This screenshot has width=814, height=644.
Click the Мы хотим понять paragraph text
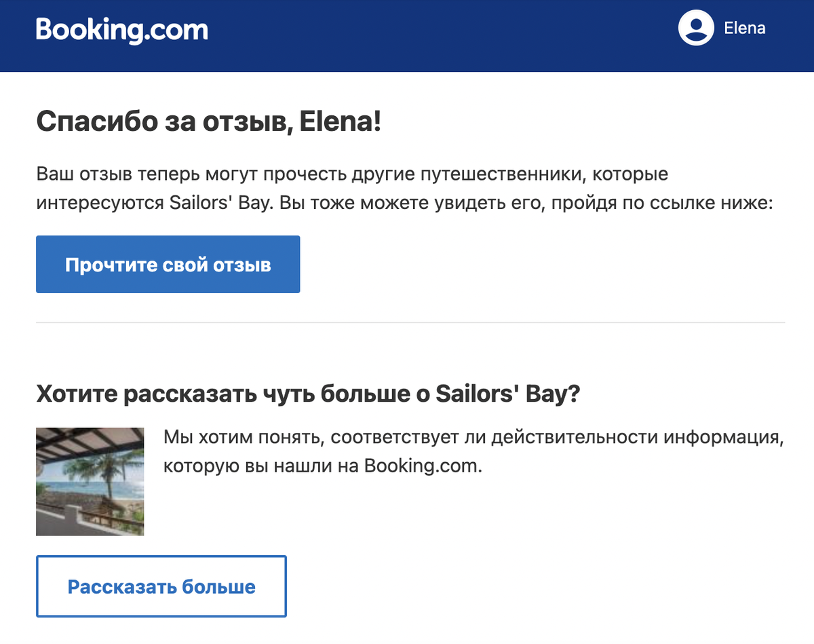click(x=473, y=451)
